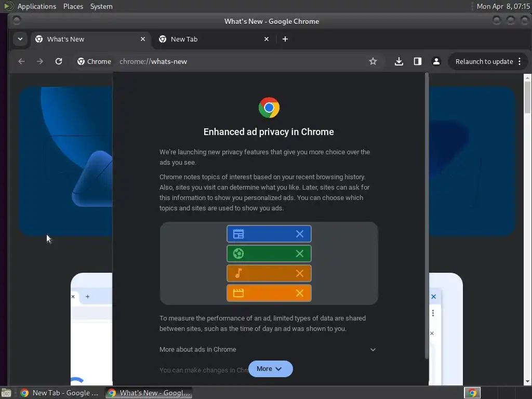Switch to What's New window in taskbar
Image resolution: width=532 pixels, height=399 pixels.
tap(149, 393)
